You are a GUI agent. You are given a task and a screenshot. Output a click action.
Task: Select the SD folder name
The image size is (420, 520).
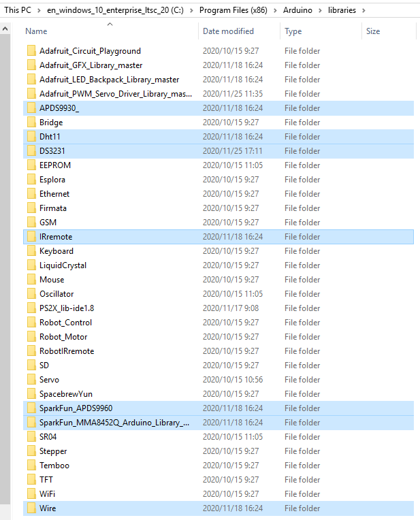pyautogui.click(x=44, y=365)
